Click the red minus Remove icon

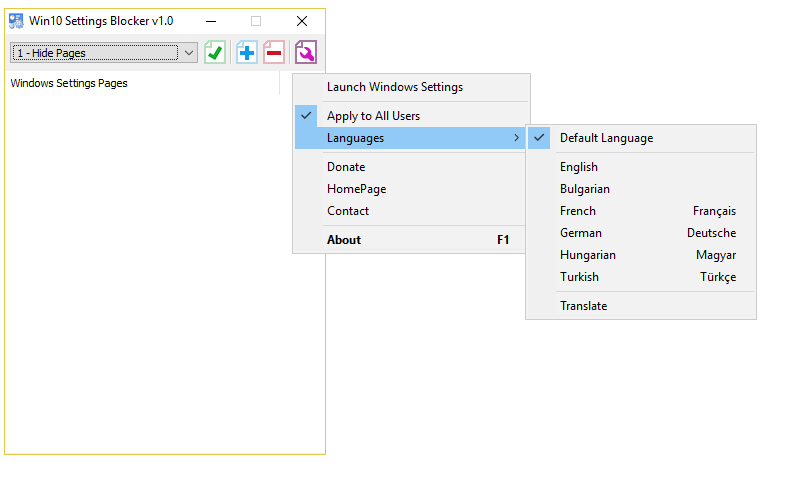[x=274, y=52]
